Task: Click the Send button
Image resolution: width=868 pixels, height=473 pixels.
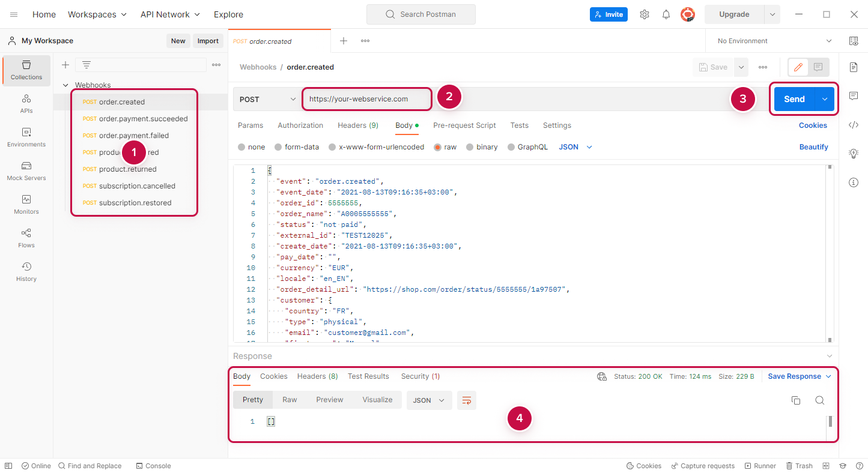Action: (794, 99)
